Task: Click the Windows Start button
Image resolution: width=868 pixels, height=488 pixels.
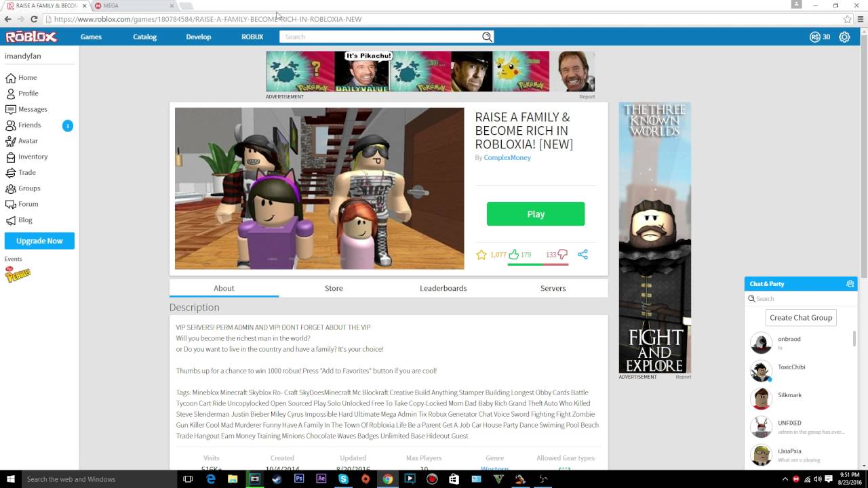Action: pyautogui.click(x=10, y=479)
